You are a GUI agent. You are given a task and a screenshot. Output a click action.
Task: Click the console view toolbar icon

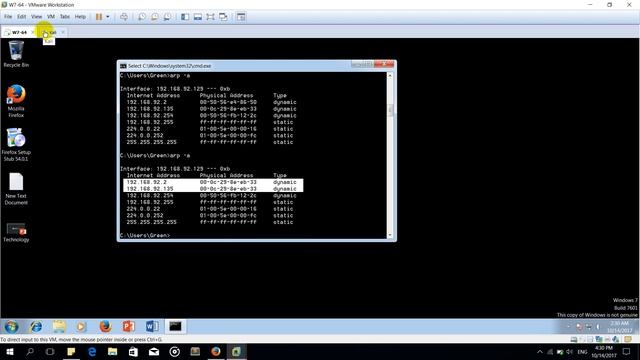(x=241, y=17)
